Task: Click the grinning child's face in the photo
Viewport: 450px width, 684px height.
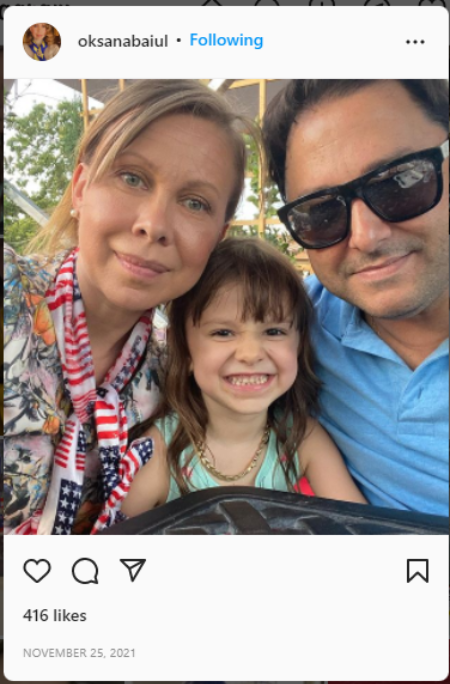Action: [244, 349]
